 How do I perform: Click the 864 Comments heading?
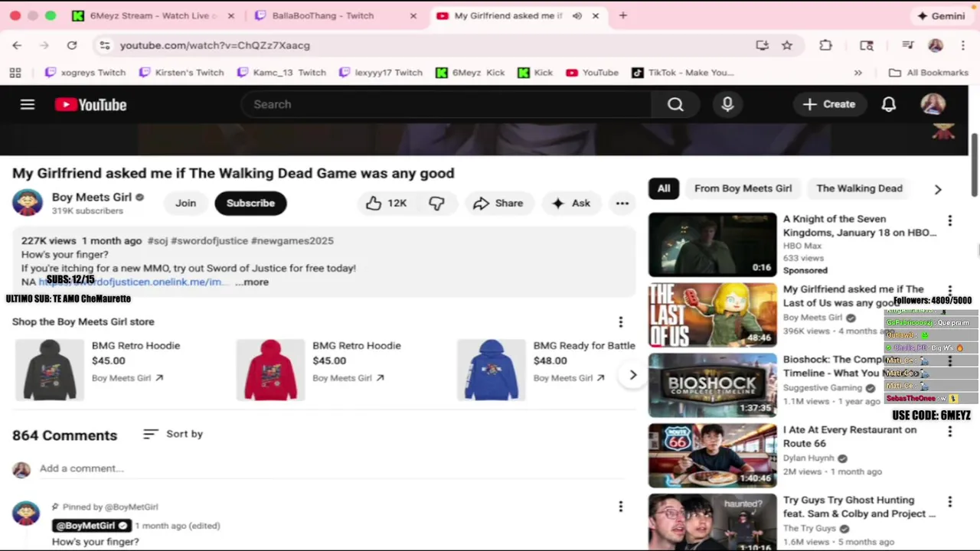(64, 435)
